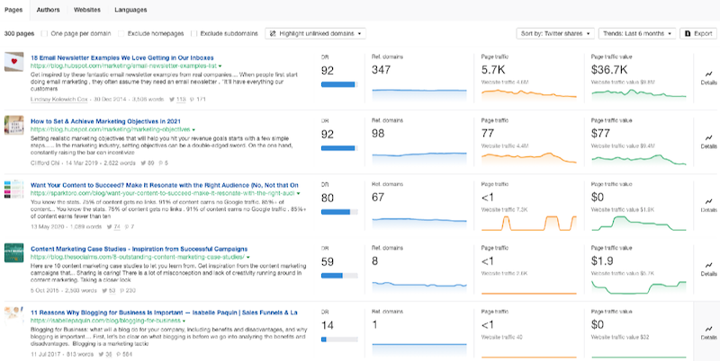720x361 pixels.
Task: Click the Twitter icon in the Case Studies row
Action: pos(104,290)
